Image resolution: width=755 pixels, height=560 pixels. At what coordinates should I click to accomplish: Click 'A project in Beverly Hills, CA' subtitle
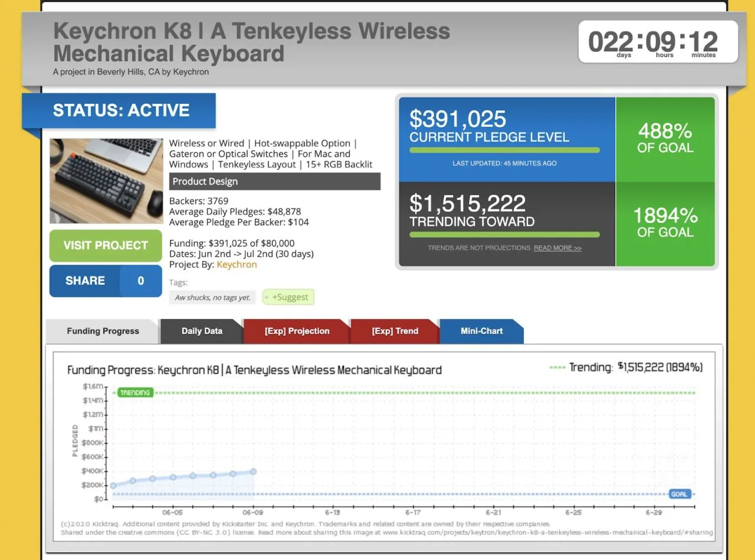[x=131, y=72]
